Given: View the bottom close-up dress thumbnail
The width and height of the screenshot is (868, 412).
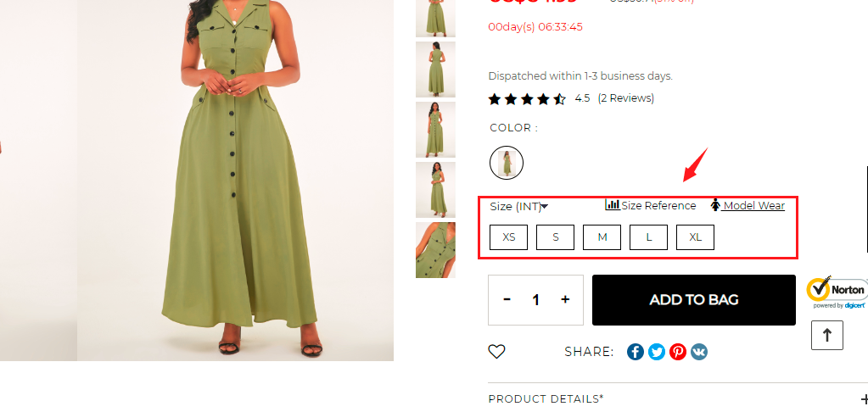Looking at the screenshot, I should pyautogui.click(x=435, y=250).
